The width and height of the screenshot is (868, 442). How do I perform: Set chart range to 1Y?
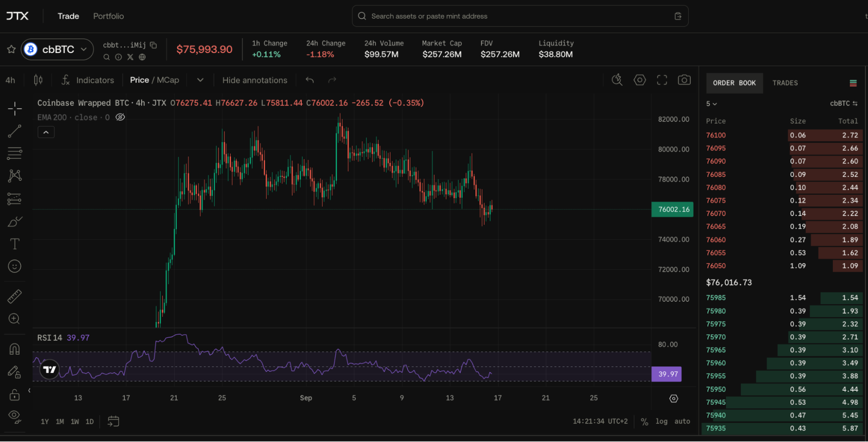[45, 422]
